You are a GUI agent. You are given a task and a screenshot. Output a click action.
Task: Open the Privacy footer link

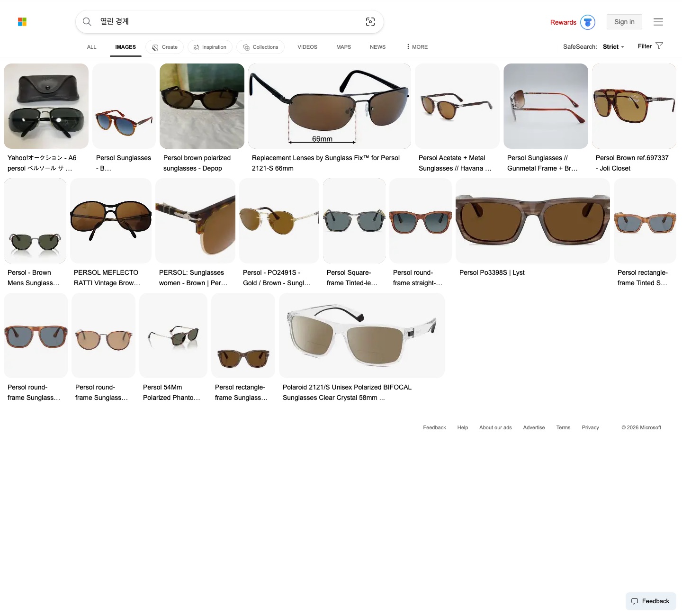click(590, 427)
